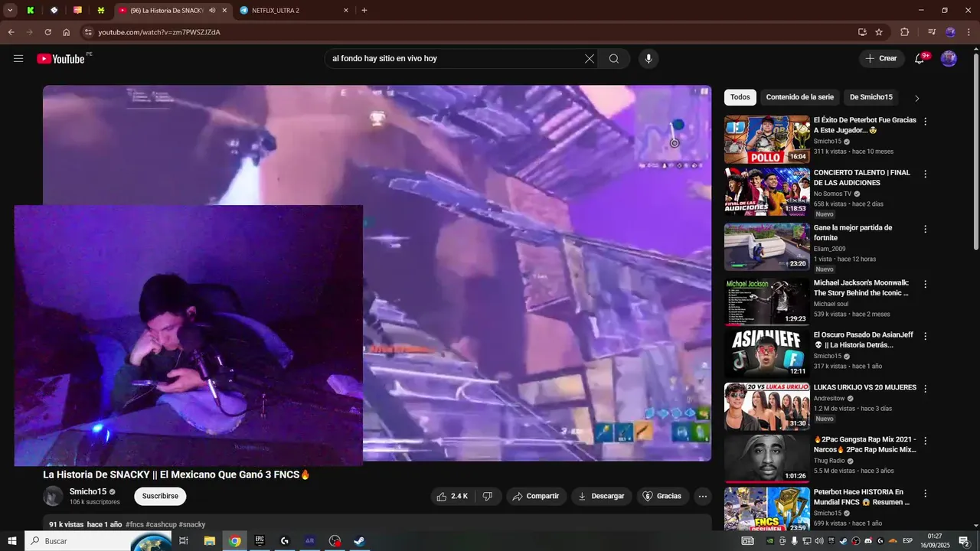Image resolution: width=980 pixels, height=551 pixels.
Task: Go to the YouTube home logo
Action: [61, 59]
